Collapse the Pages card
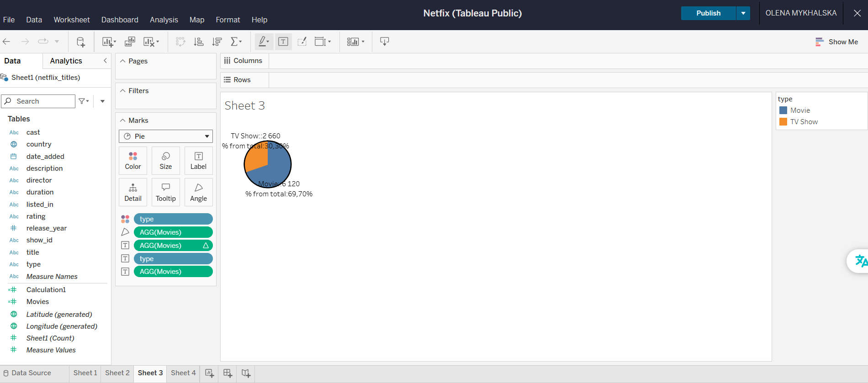The height and width of the screenshot is (383, 868). (x=122, y=61)
